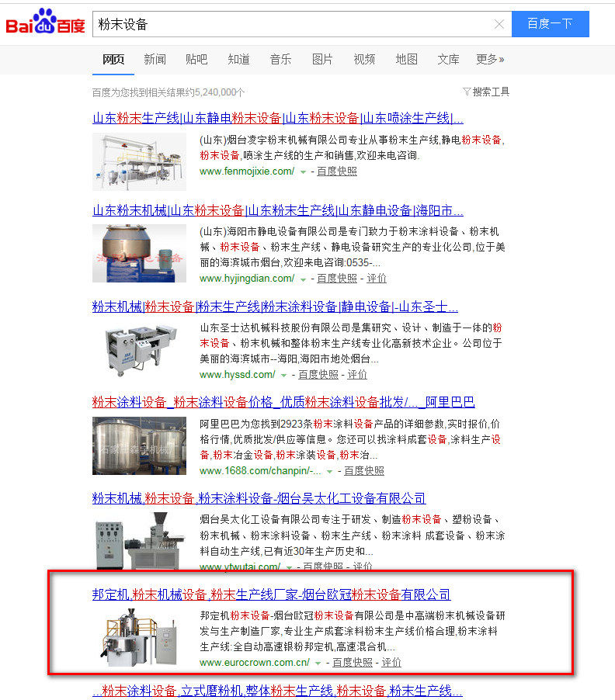Expand dropdown arrow beside www.hyjingdian.com/
Image resolution: width=615 pixels, height=700 pixels.
(304, 279)
